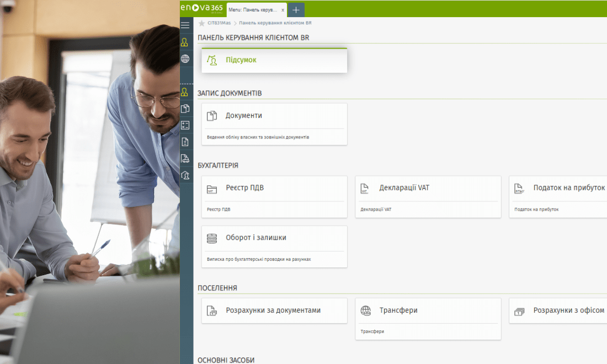Click the calculator icon in the left sidebar
This screenshot has width=607, height=364.
(x=185, y=125)
